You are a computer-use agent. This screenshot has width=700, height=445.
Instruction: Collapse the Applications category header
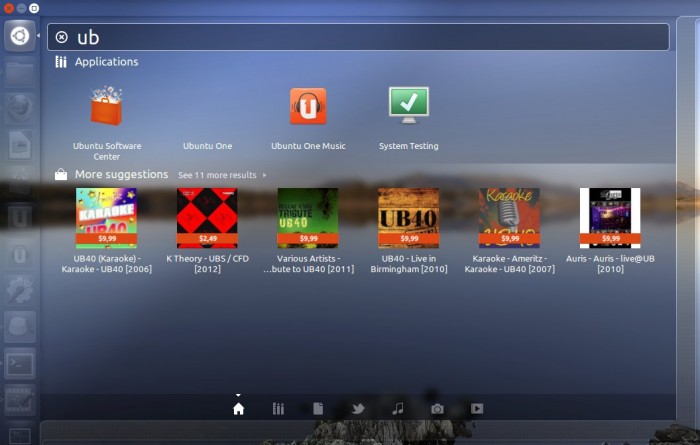106,62
